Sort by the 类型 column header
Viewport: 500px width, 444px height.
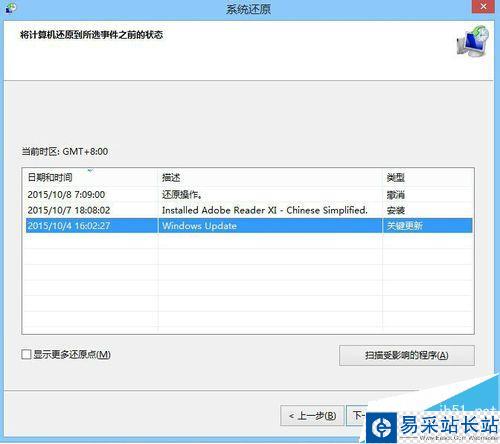pyautogui.click(x=428, y=177)
